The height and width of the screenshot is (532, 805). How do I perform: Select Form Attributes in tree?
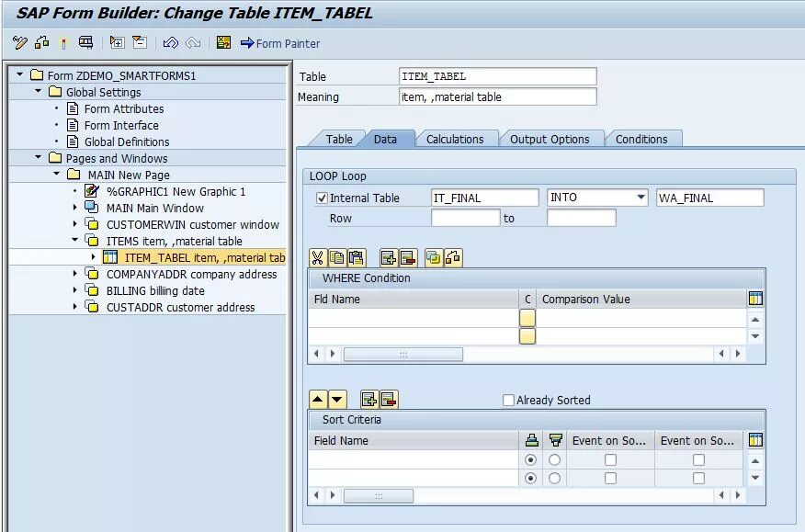tap(124, 108)
